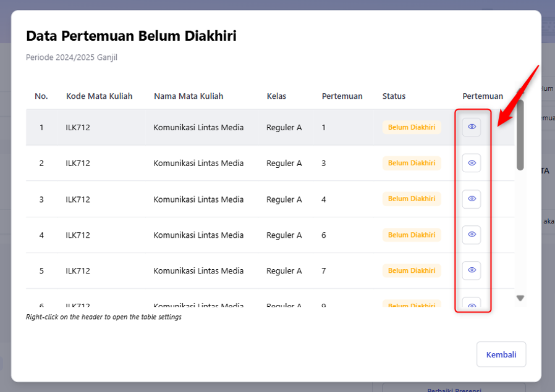This screenshot has width=555, height=392.
Task: Select the Kelas column header
Action: pos(276,96)
